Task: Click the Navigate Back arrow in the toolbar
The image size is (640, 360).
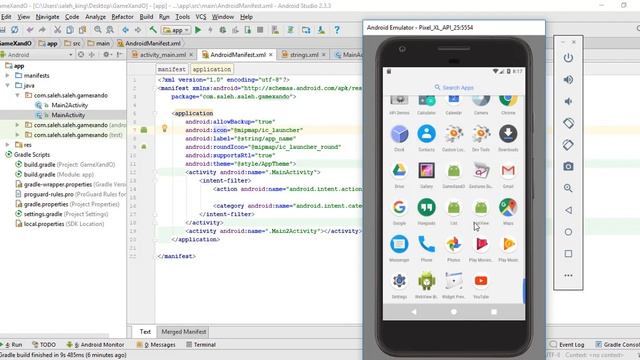Action: click(125, 30)
